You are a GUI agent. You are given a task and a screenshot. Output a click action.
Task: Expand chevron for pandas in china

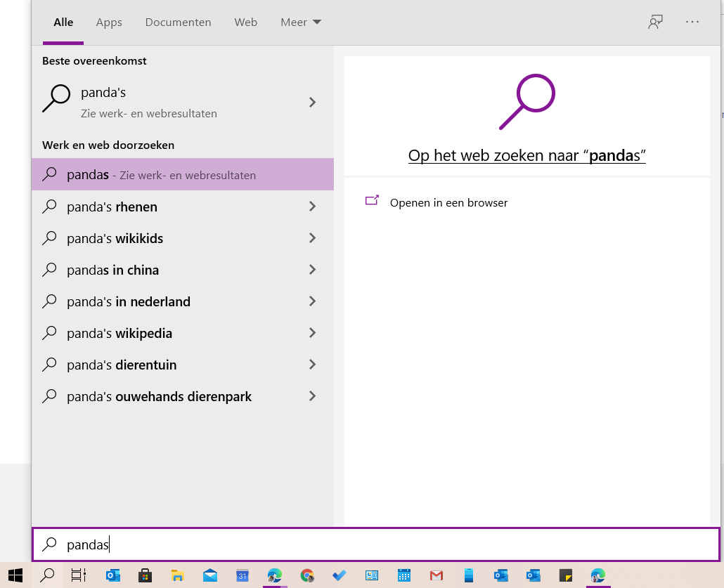click(x=313, y=270)
